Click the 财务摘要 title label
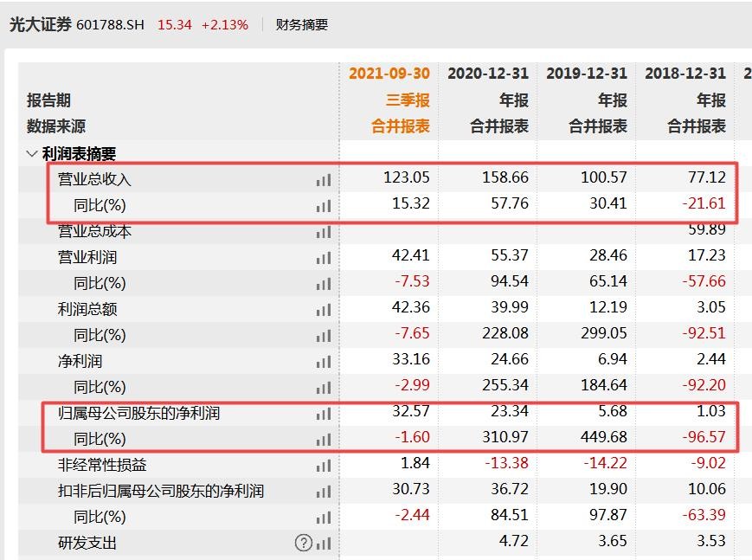 302,25
